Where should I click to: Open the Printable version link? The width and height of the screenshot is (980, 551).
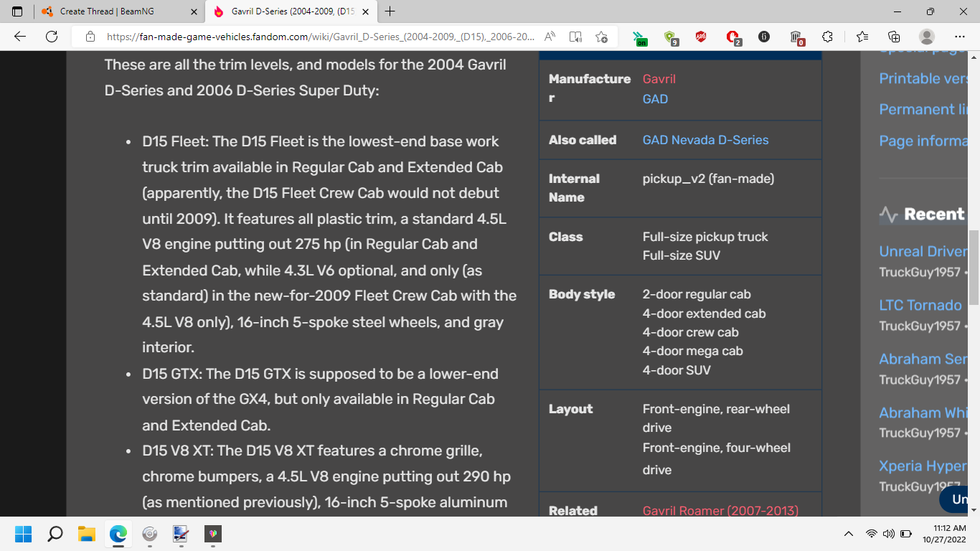point(923,78)
